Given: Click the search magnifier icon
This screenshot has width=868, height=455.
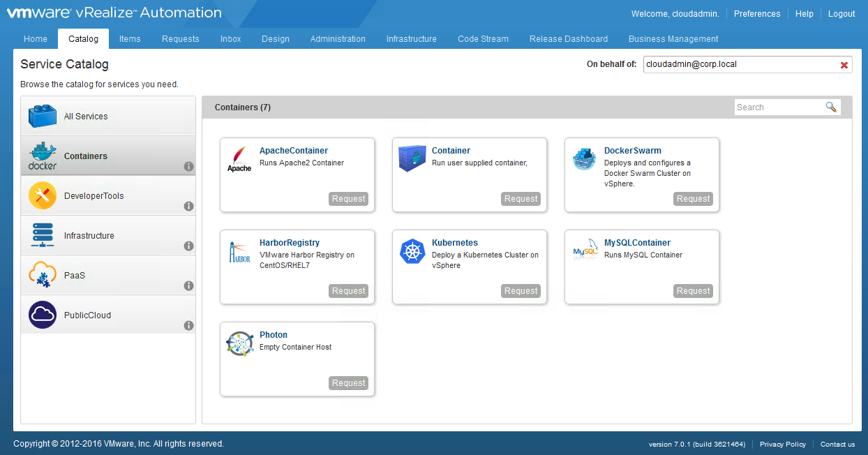Looking at the screenshot, I should [831, 107].
